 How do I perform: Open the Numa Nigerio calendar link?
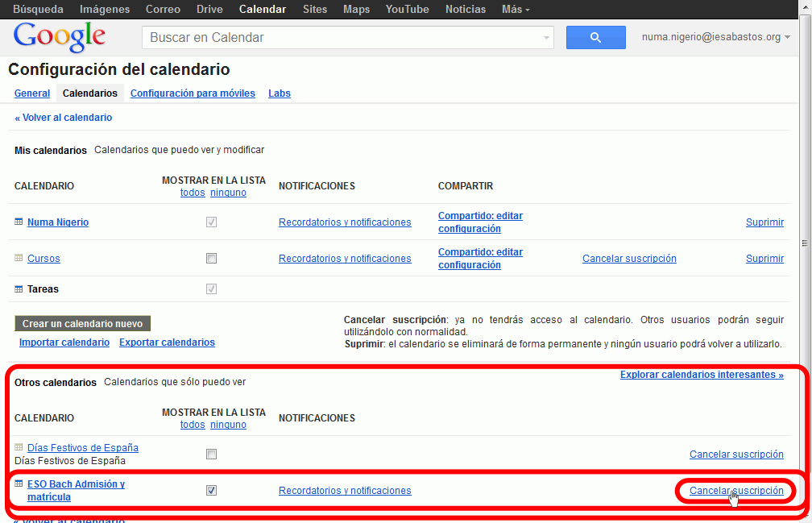point(58,222)
